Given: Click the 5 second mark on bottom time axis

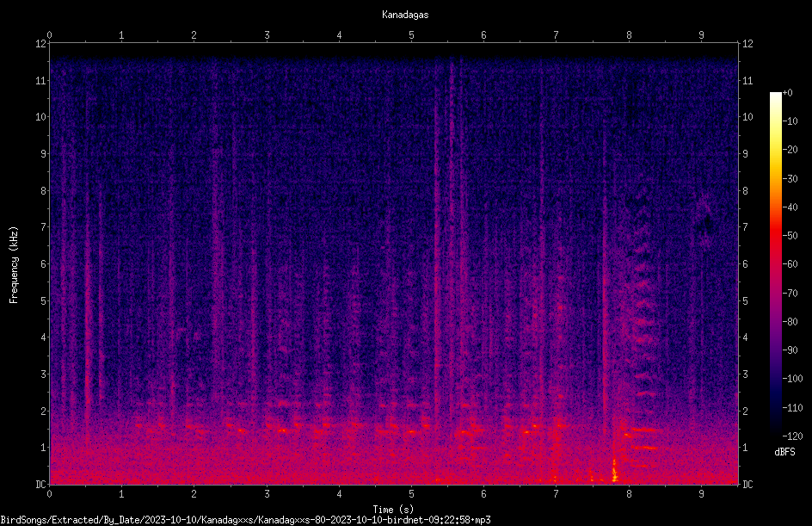Looking at the screenshot, I should 411,494.
